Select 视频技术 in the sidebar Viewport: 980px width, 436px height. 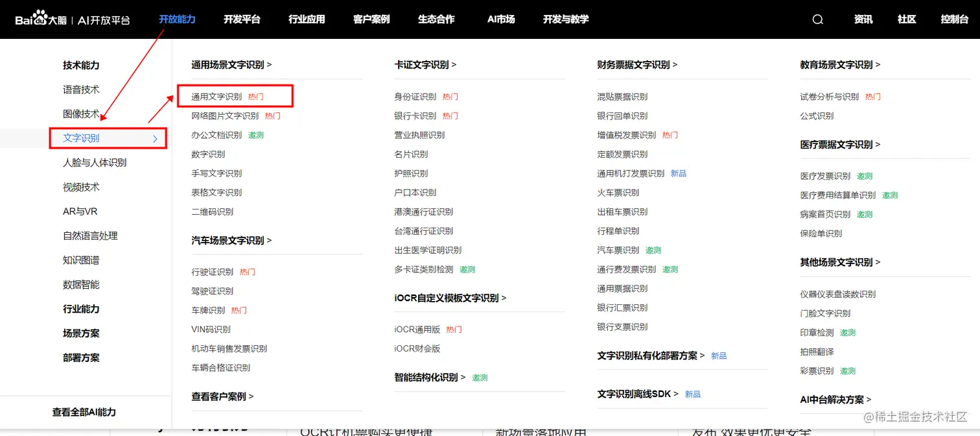tap(81, 187)
